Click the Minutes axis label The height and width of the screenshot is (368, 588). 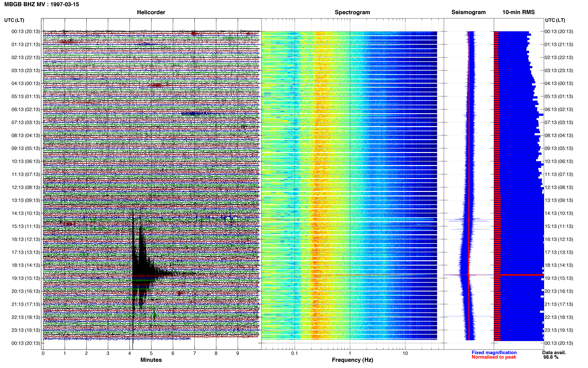tap(151, 360)
